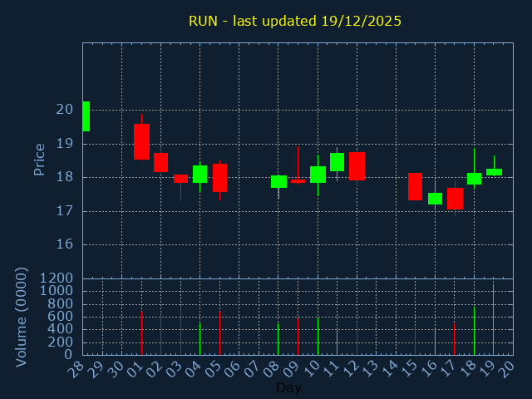Click the green candlestick on day 08
The width and height of the screenshot is (532, 399).
[x=278, y=181]
